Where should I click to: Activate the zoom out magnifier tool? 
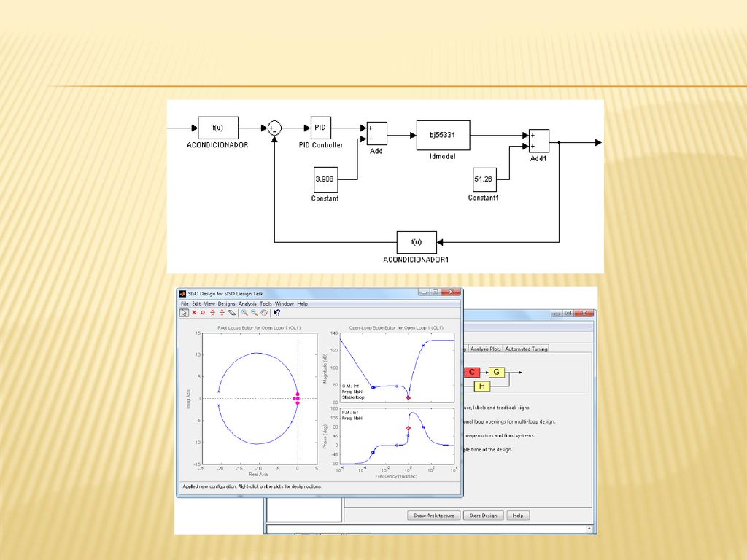pyautogui.click(x=255, y=313)
